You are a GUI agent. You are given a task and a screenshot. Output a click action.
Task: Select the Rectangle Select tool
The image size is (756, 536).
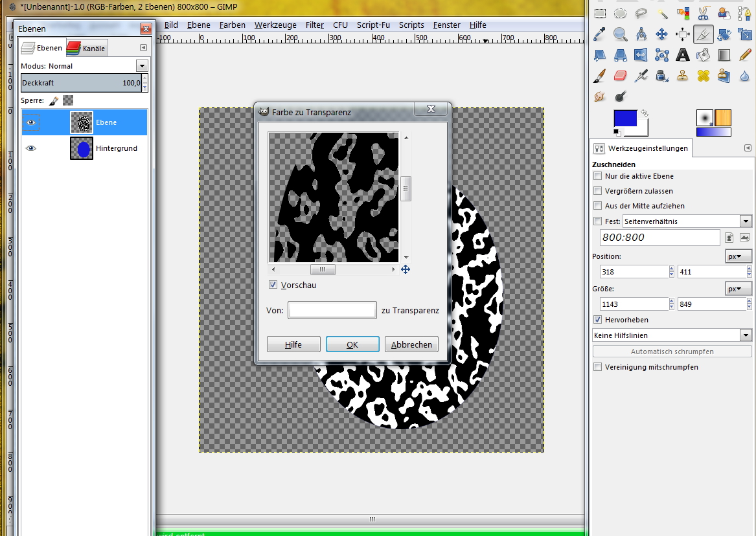600,14
